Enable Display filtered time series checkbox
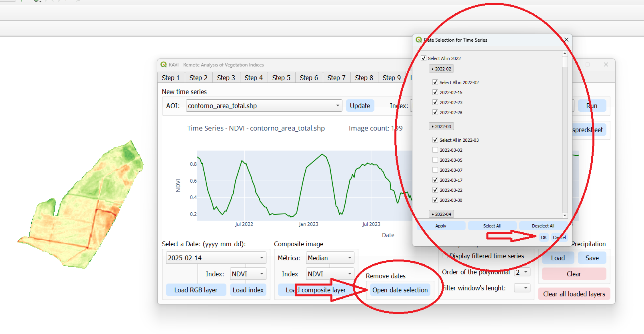Screen dimensions: 644x334 tap(445, 256)
